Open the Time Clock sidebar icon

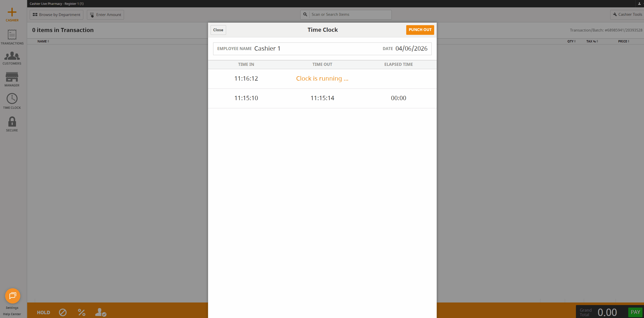12,99
